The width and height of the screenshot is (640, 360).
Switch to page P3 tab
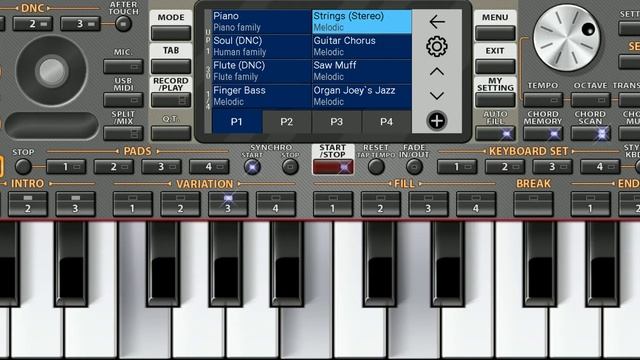[337, 122]
